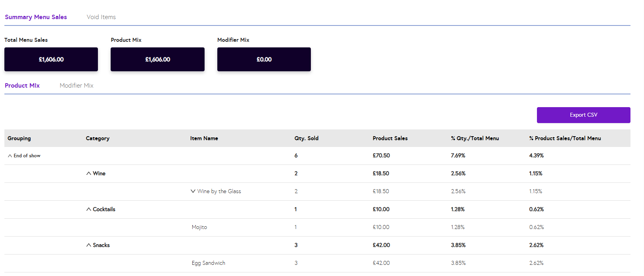This screenshot has width=644, height=276.
Task: Switch to the Modifier Mix sub-tab
Action: (76, 86)
